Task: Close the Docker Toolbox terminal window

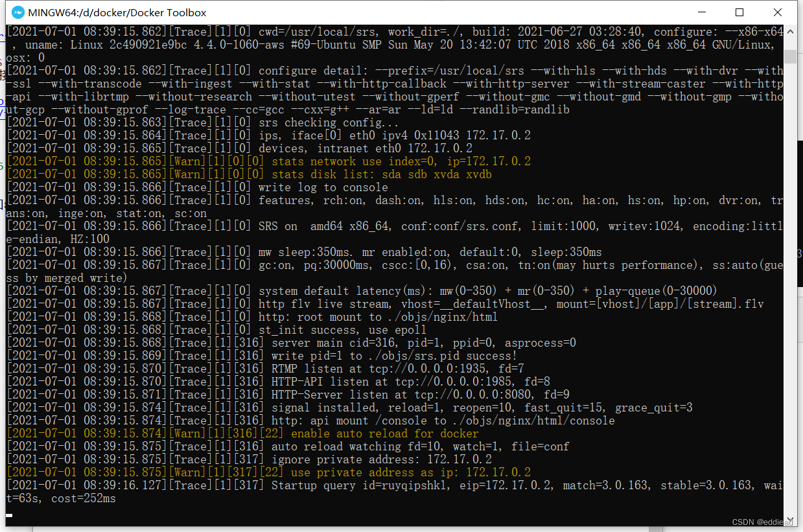Action: click(778, 12)
